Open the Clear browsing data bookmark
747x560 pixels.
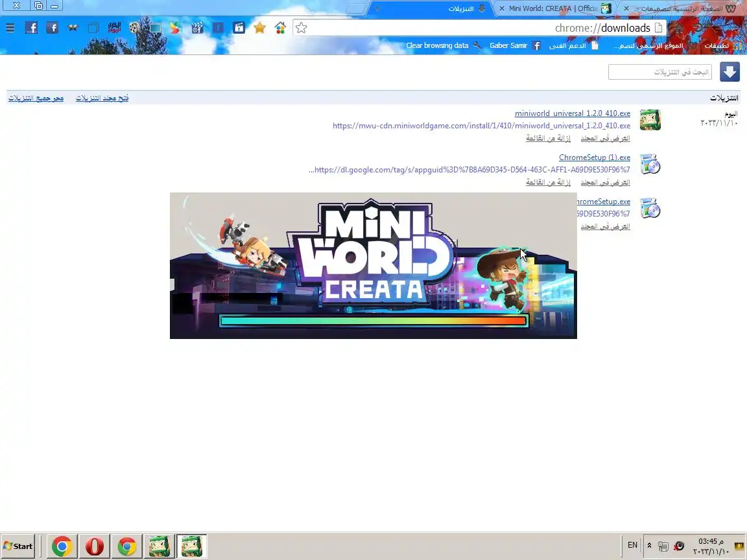pos(443,46)
